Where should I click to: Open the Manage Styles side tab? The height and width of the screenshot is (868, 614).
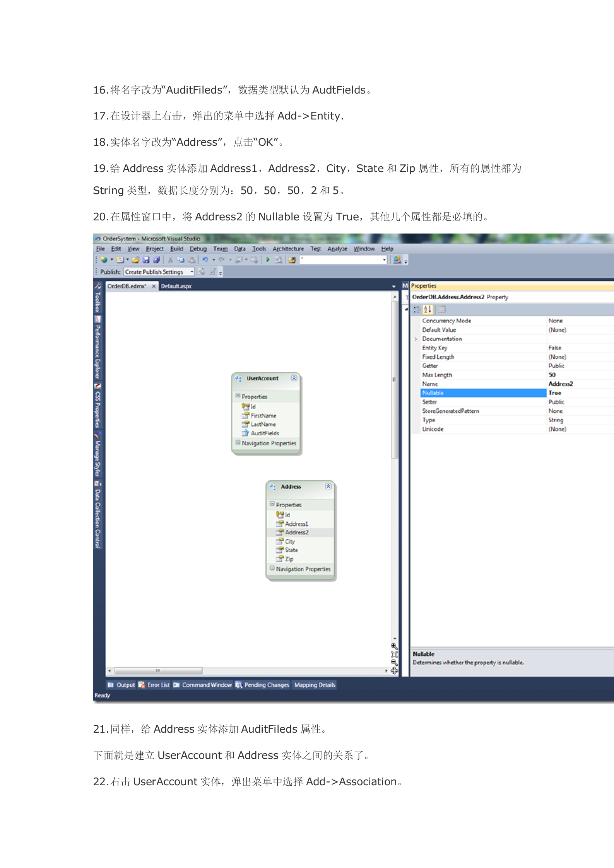pyautogui.click(x=97, y=454)
